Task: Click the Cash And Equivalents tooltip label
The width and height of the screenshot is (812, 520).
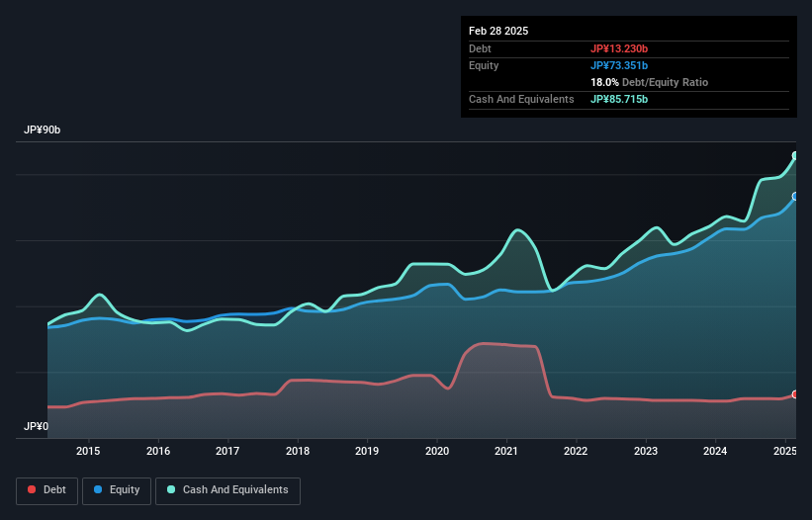Action: [x=521, y=99]
